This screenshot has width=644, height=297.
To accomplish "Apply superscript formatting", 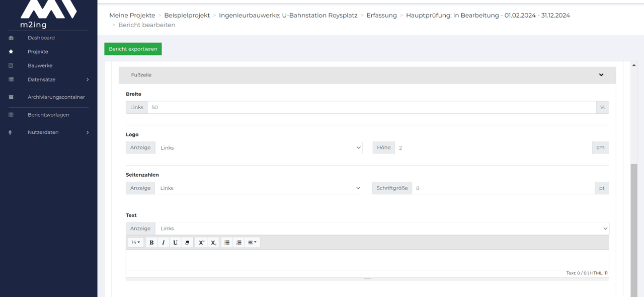I will pos(201,243).
